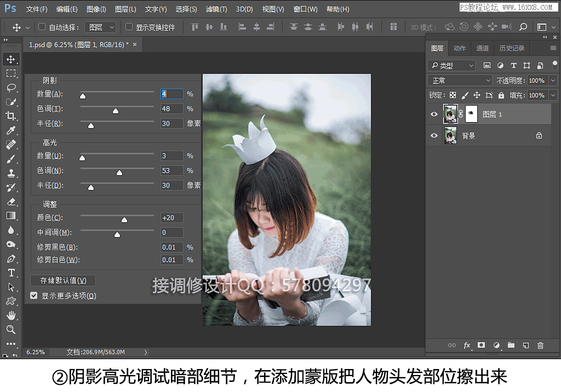561x392 pixels.
Task: Toggle the Auto-Select (自动选择) checkbox
Action: [42, 27]
